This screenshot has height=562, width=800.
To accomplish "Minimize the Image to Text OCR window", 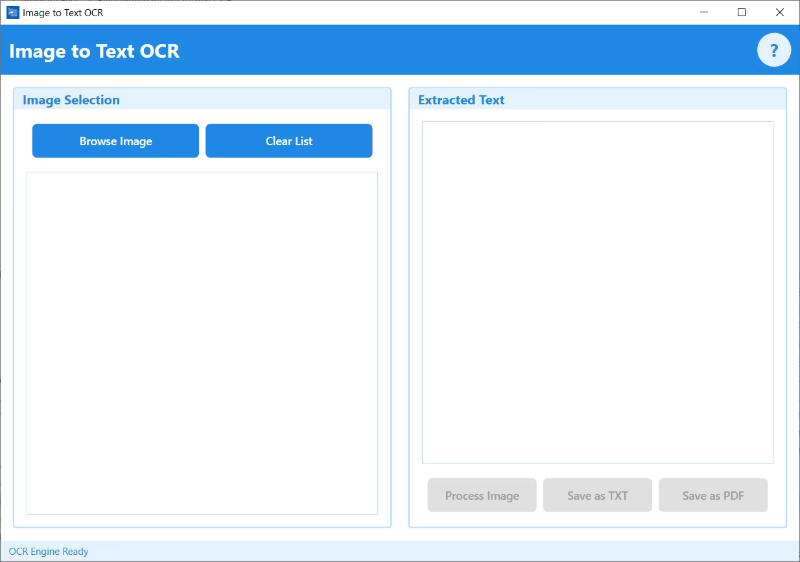I will coord(703,12).
